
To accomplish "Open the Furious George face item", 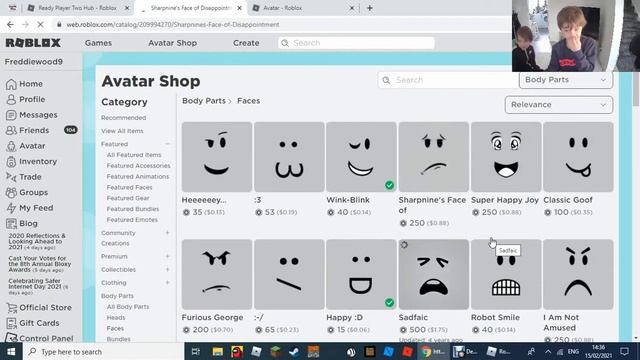I will click(x=217, y=274).
